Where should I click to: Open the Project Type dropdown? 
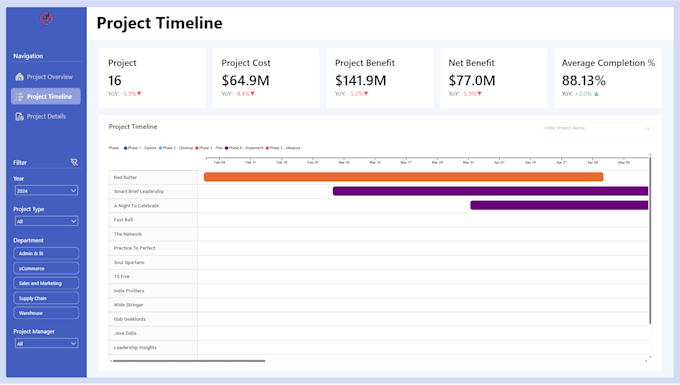tap(46, 221)
